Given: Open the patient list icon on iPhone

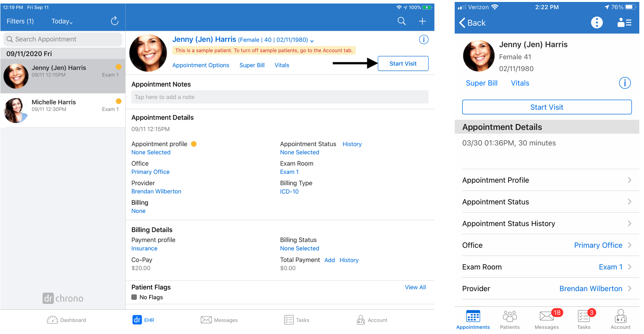Looking at the screenshot, I should tap(624, 23).
